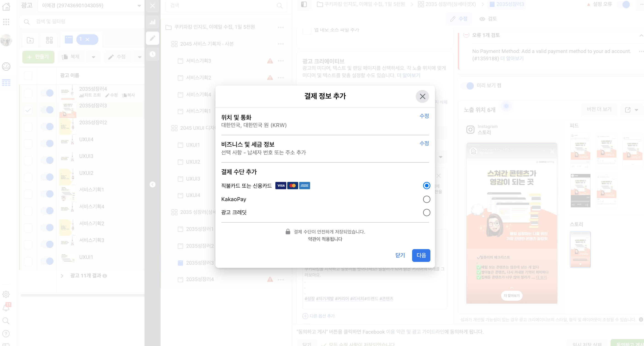
Task: Select the KakaoPay radio button
Action: coord(426,199)
